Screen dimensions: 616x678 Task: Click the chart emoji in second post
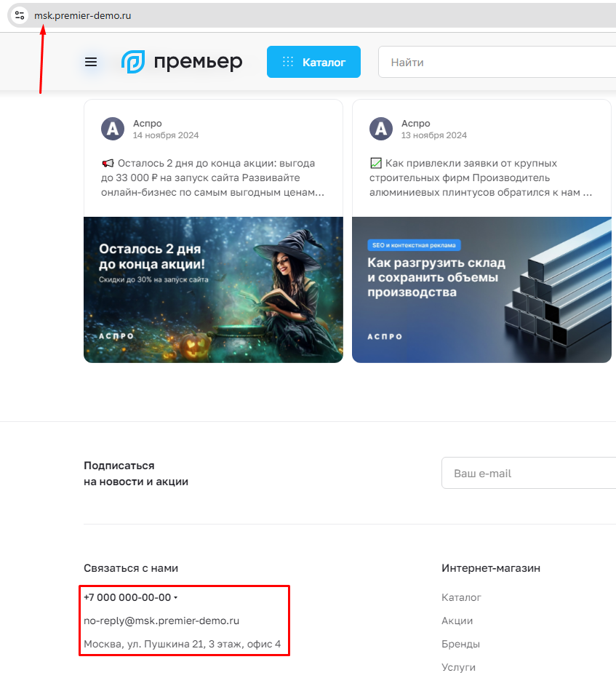point(376,164)
